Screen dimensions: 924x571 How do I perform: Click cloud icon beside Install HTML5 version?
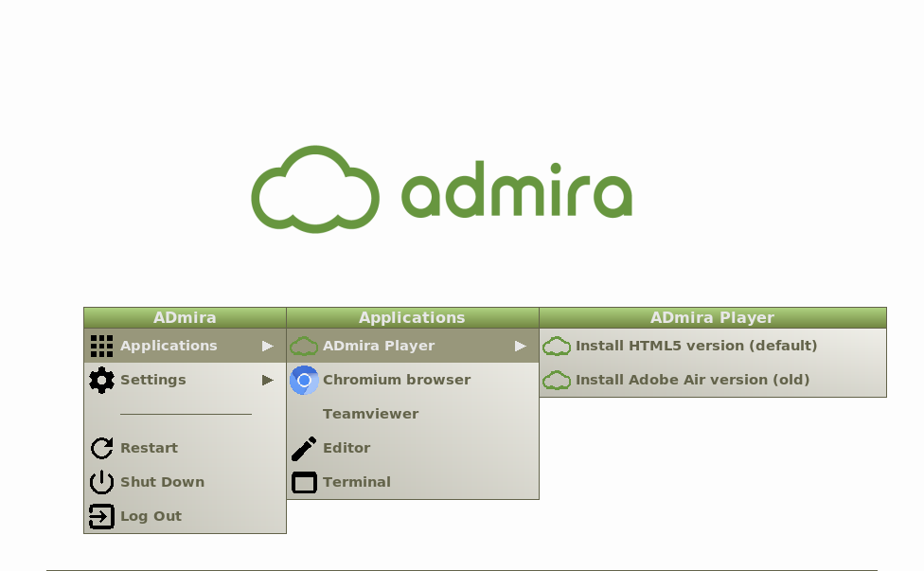557,346
